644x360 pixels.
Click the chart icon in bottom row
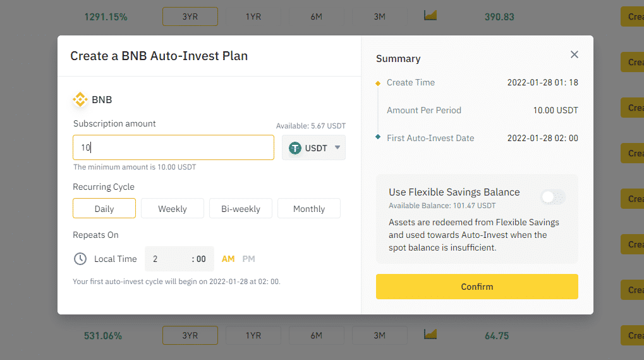430,334
